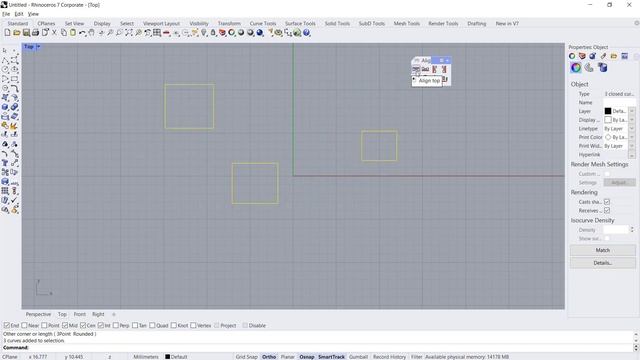This screenshot has height=360, width=640.
Task: Uncheck the Receives shadows checkbox
Action: click(607, 210)
